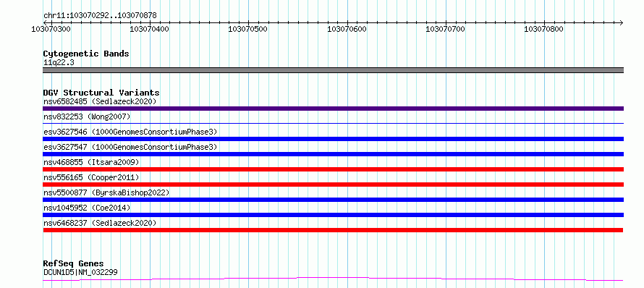This screenshot has width=644, height=288.
Task: Click the nsv6582485 (Sedlazeck2020) variant label
Action: coord(100,101)
